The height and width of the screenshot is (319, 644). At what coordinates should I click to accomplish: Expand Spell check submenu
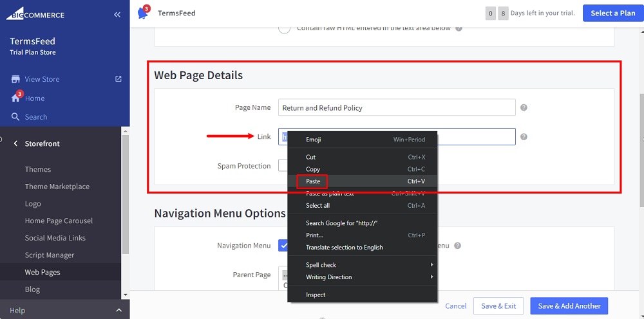431,265
